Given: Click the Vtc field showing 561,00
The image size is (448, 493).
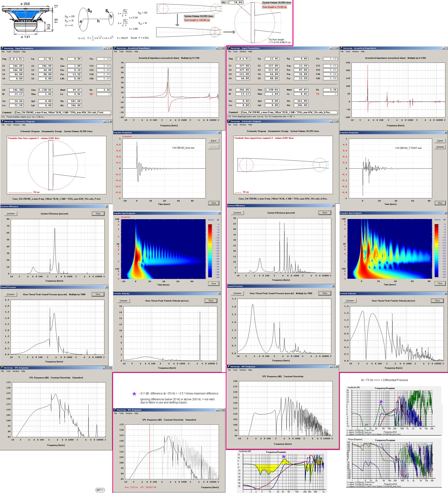Looking at the screenshot, I should pos(301,101).
